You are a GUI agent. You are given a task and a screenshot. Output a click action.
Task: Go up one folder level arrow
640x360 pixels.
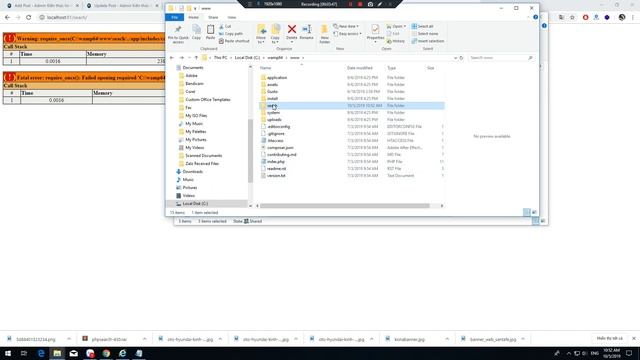[x=196, y=58]
